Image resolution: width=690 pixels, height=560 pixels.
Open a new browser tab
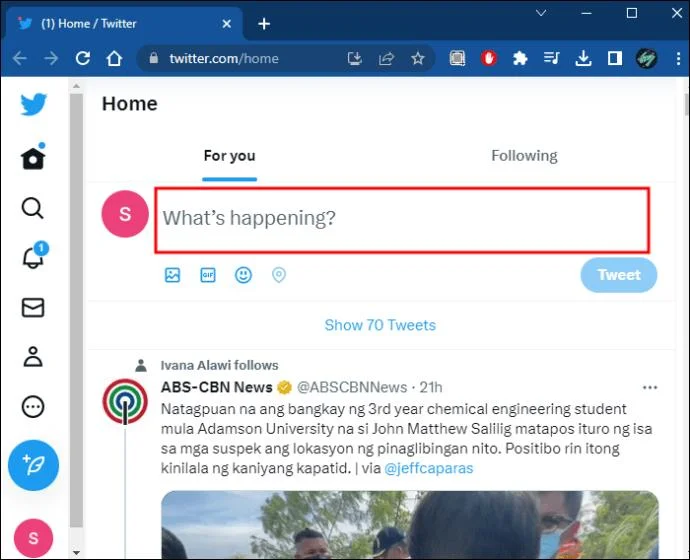coord(264,24)
